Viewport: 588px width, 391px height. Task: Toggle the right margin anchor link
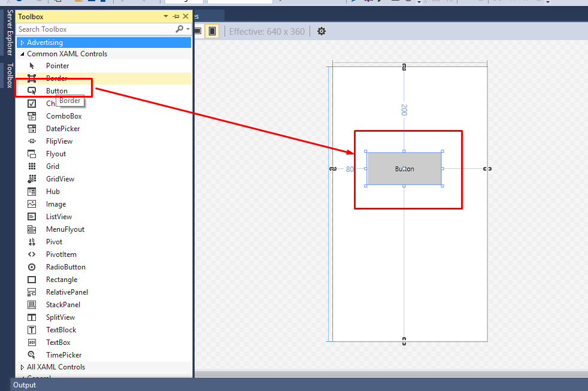click(x=487, y=169)
